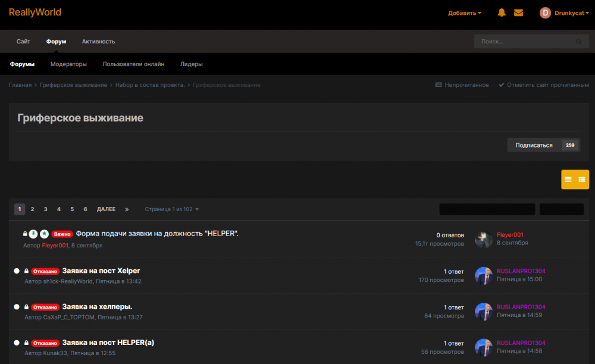Screen dimensions: 595x364
Task: Switch to the Активность tab
Action: [x=98, y=41]
